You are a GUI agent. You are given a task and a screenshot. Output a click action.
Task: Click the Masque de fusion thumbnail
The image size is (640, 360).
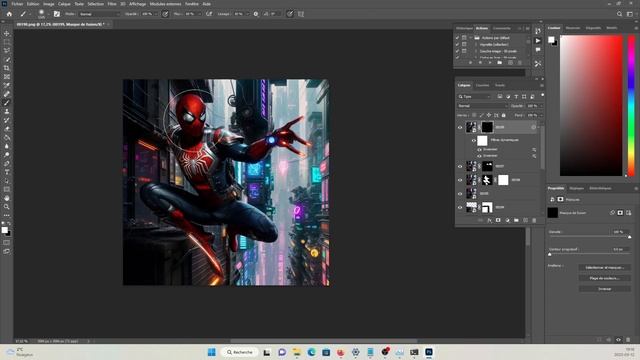point(553,212)
